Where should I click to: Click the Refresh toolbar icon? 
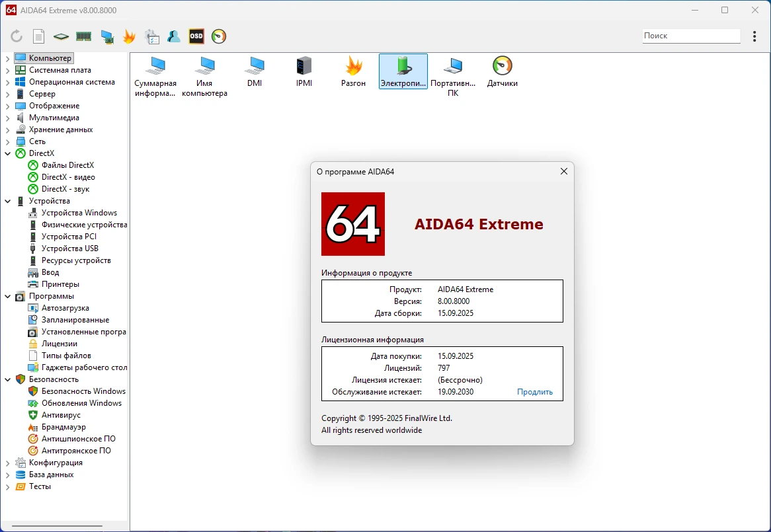click(x=17, y=36)
